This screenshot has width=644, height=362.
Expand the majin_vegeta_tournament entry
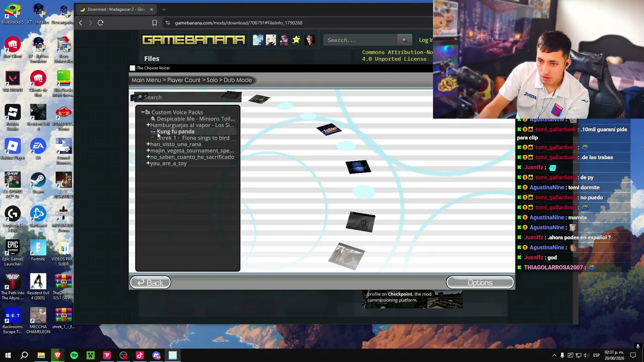click(x=148, y=150)
